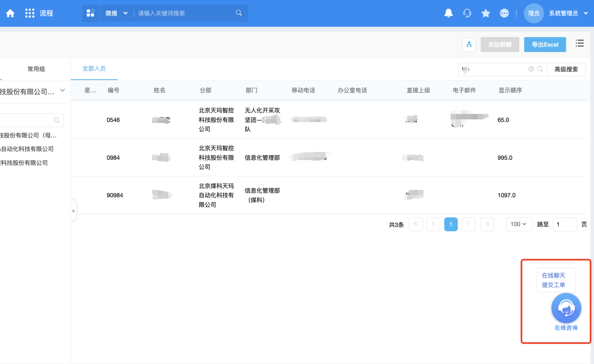Click the 显示顺序 column header
This screenshot has height=364, width=594.
click(x=510, y=90)
